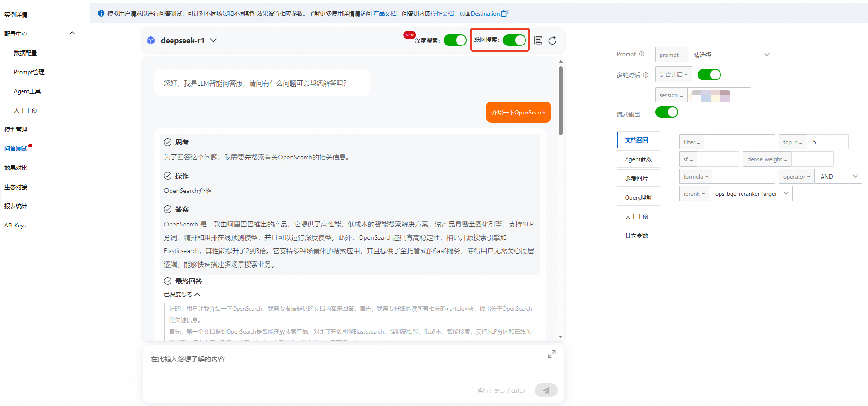Click the filter input field
868x406 pixels.
coord(739,142)
